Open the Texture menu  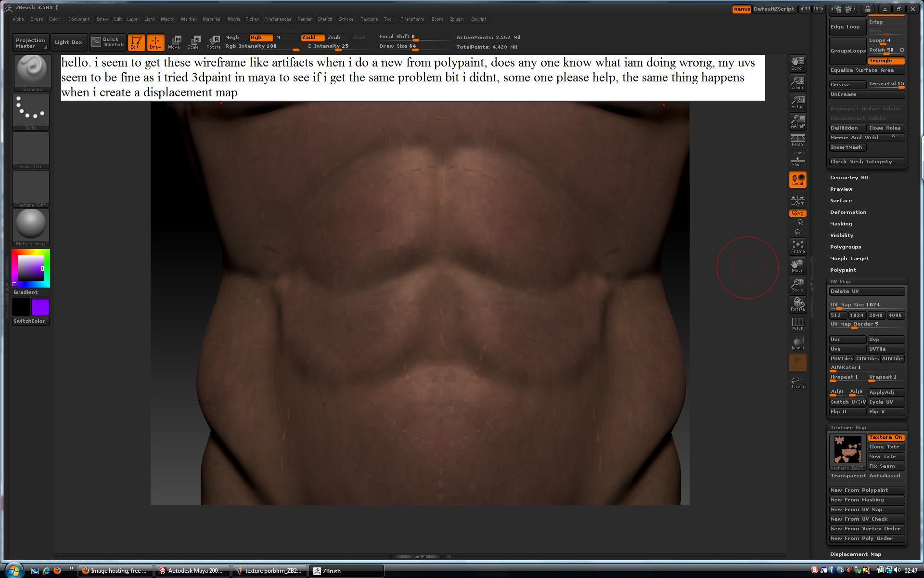(x=369, y=19)
